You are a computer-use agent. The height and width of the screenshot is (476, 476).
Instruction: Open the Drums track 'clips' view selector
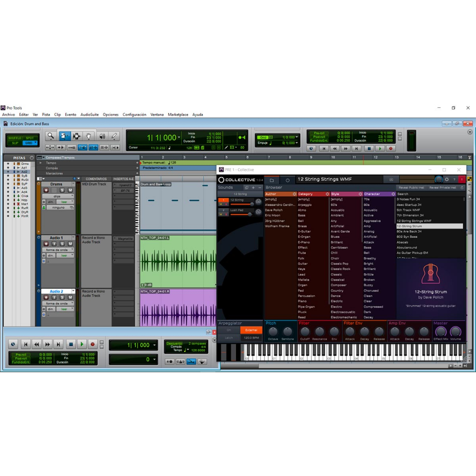(x=58, y=196)
